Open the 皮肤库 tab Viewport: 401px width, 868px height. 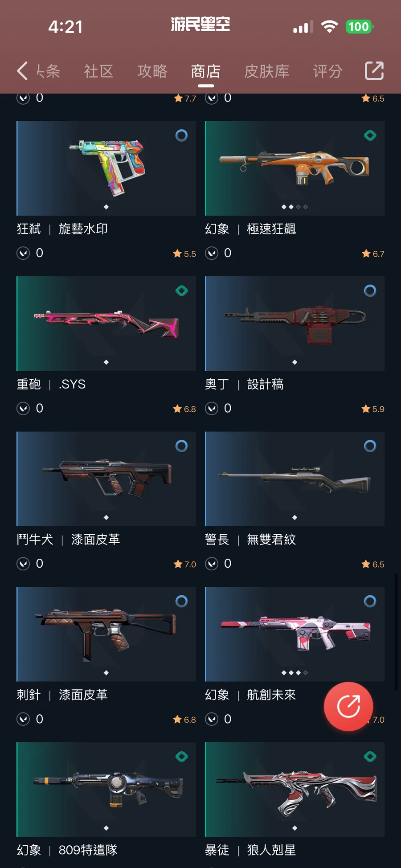(x=266, y=71)
